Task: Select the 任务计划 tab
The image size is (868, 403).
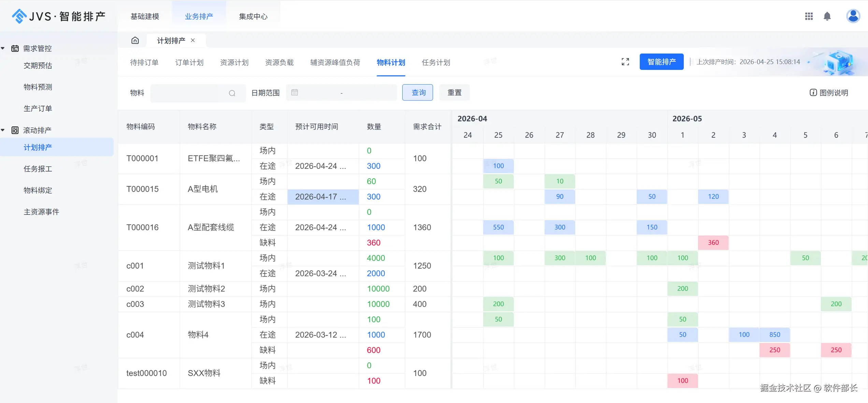Action: [x=436, y=62]
